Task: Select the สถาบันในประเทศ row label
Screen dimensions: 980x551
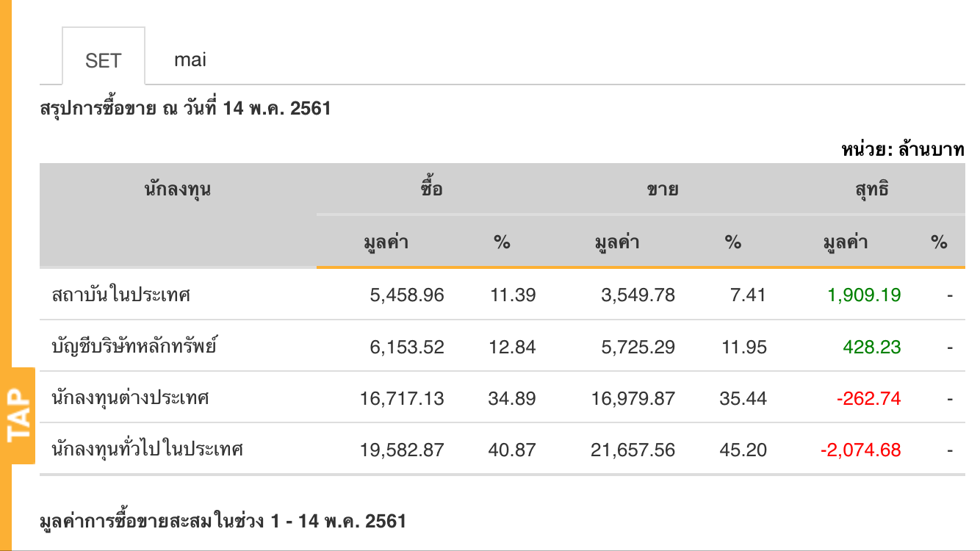Action: (122, 295)
